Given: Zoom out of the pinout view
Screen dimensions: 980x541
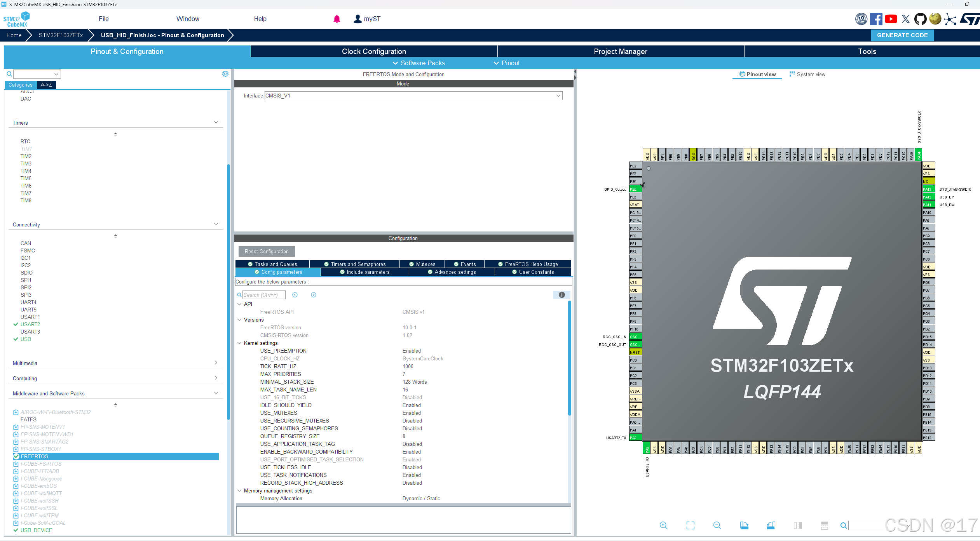Looking at the screenshot, I should [x=717, y=525].
